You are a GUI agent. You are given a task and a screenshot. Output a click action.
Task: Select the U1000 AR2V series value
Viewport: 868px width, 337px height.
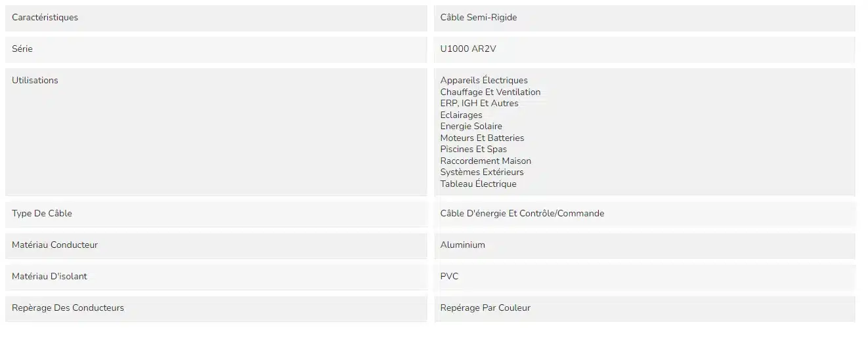pyautogui.click(x=464, y=49)
